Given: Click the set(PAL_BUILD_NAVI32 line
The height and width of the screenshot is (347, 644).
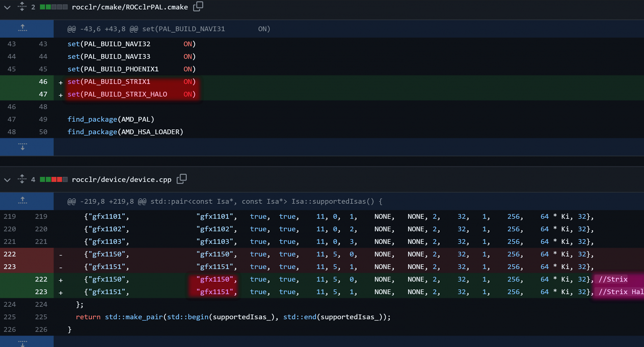Looking at the screenshot, I should tap(132, 44).
